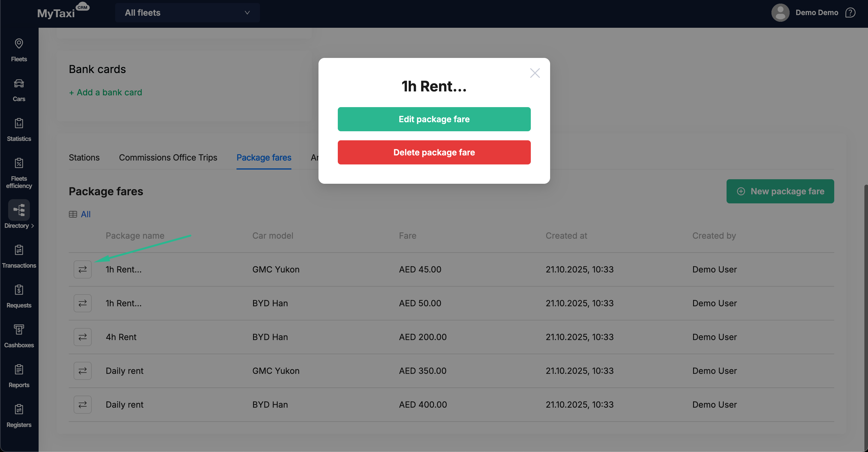Click Edit package fare button

point(434,119)
